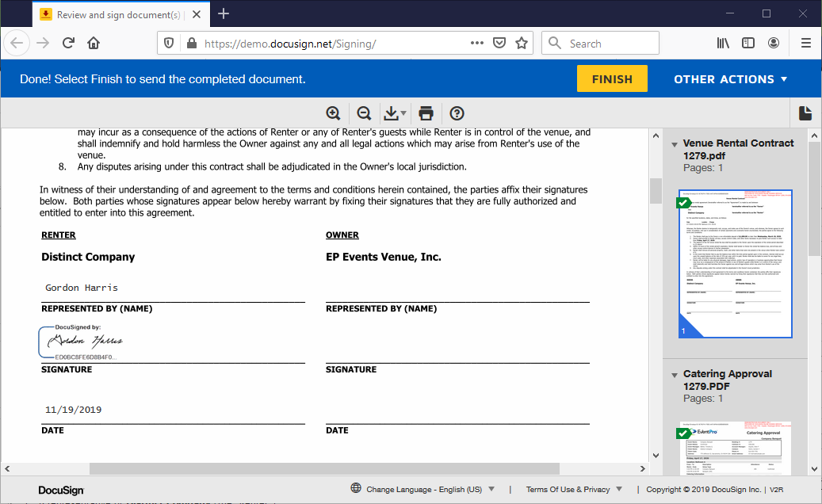Click horizontal scrollbar right arrow

[x=643, y=468]
